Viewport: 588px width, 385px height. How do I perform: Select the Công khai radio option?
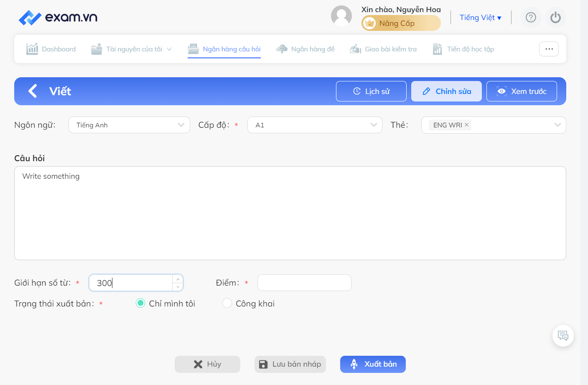pyautogui.click(x=227, y=303)
